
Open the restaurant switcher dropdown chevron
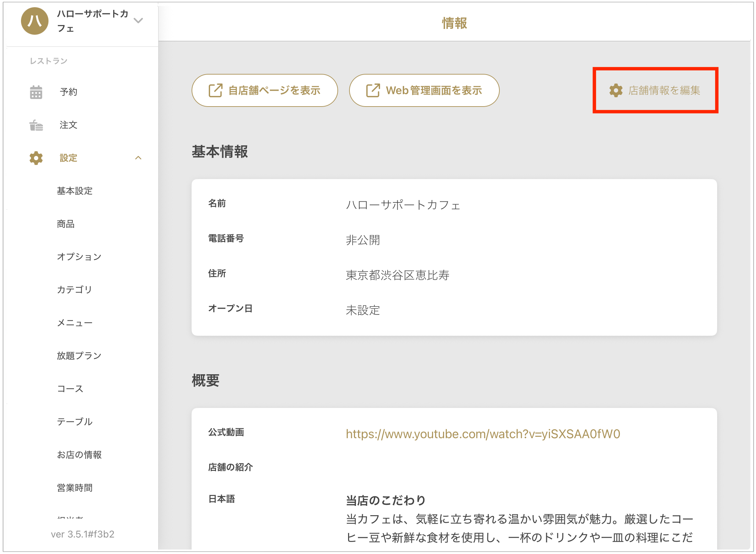[x=138, y=21]
